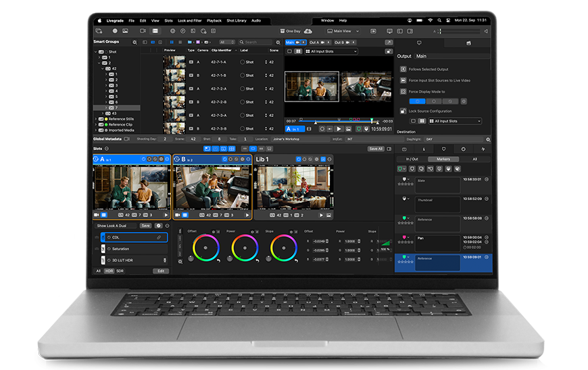Screen dimensions: 588x370
Task: Click the pop-out arrow icon beside Out B
Action: coord(389,43)
